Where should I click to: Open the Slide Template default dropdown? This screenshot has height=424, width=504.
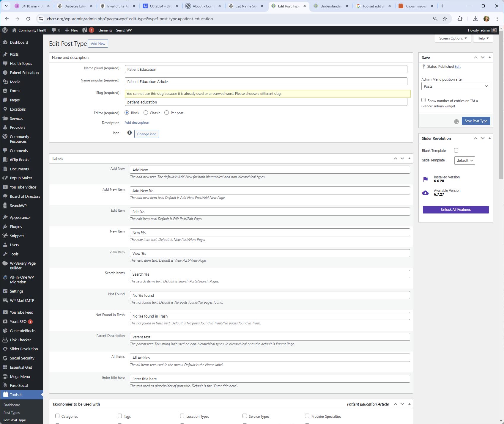pos(464,160)
